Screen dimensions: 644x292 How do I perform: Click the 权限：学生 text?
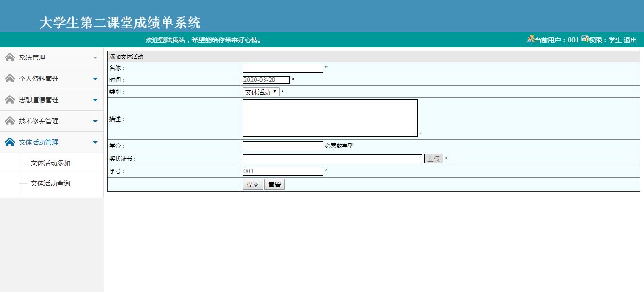tap(605, 40)
